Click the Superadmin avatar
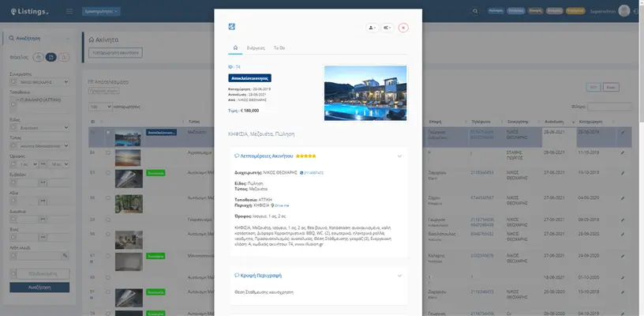Screen dimensions: 644x316 click(x=623, y=11)
